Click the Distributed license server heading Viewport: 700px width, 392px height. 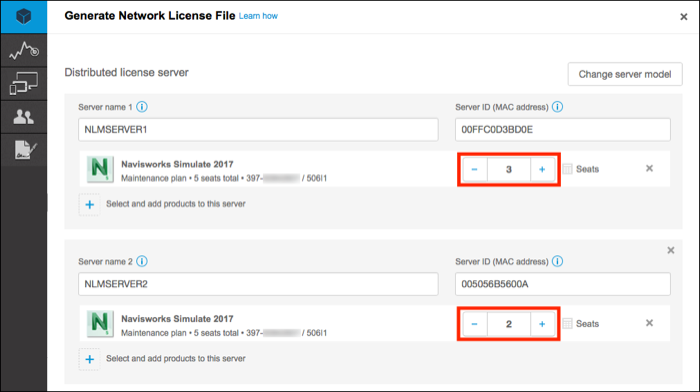tap(126, 72)
